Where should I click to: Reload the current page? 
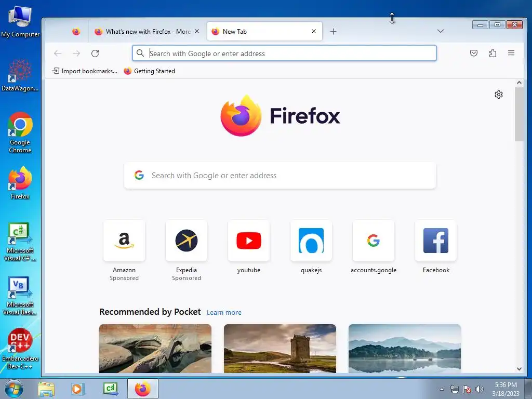[x=95, y=54]
